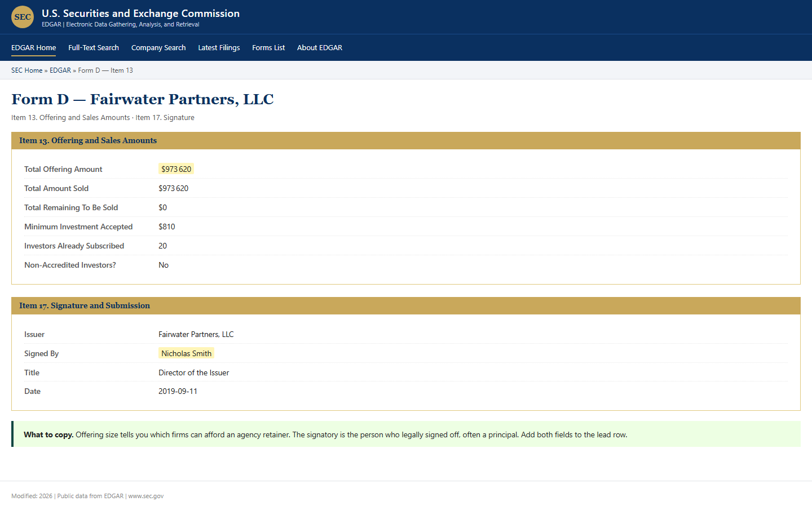Click the Form D — Item 13 breadcrumb text
Viewport: 812px width, 510px height.
105,70
